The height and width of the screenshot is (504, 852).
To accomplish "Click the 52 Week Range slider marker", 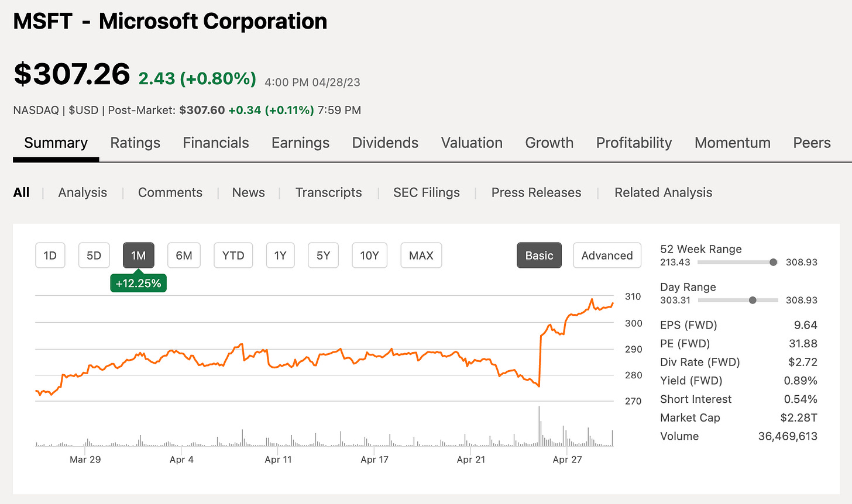I will tap(774, 262).
